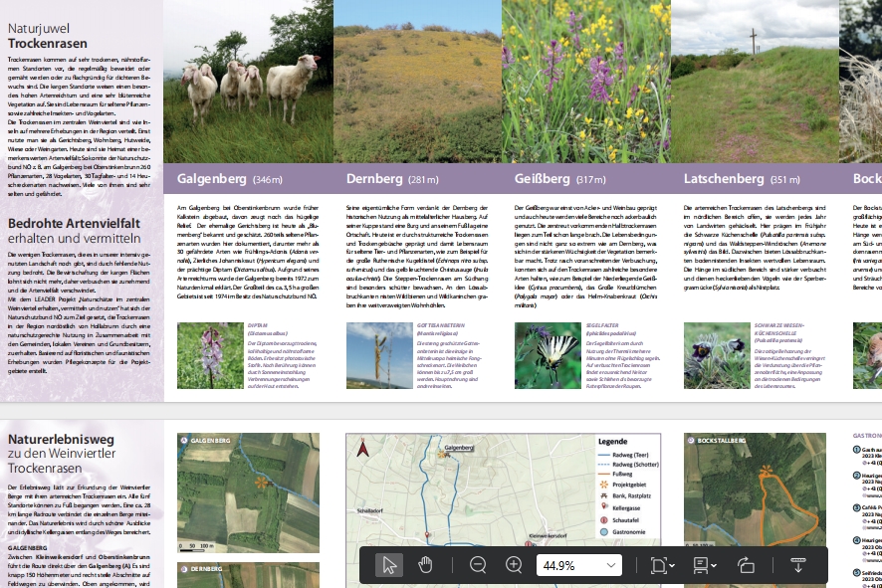This screenshot has height=588, width=882.
Task: Click the Segelfalter butterfly photo
Action: click(548, 355)
